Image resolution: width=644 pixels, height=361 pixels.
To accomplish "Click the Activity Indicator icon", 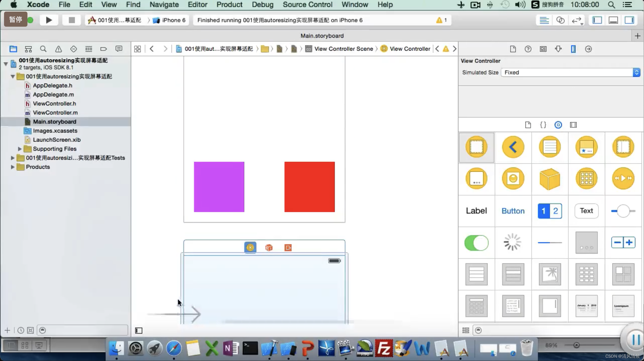I will click(x=513, y=242).
